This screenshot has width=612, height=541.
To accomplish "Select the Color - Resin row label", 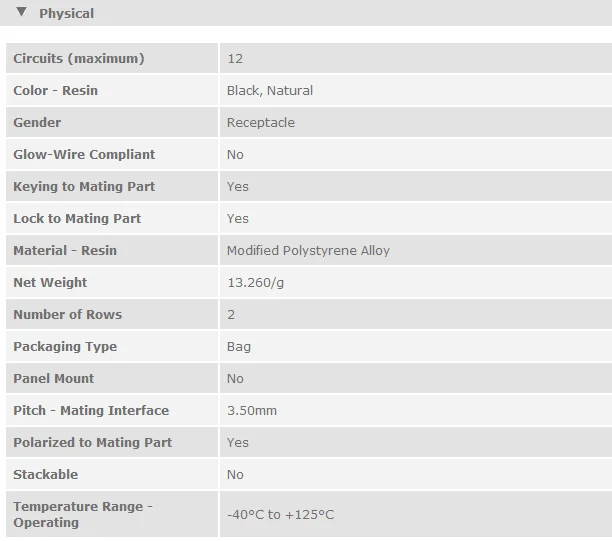I will (x=56, y=91).
